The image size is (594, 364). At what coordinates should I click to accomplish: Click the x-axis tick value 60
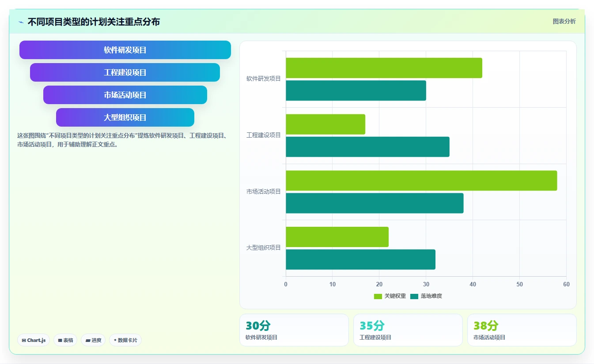tap(566, 285)
